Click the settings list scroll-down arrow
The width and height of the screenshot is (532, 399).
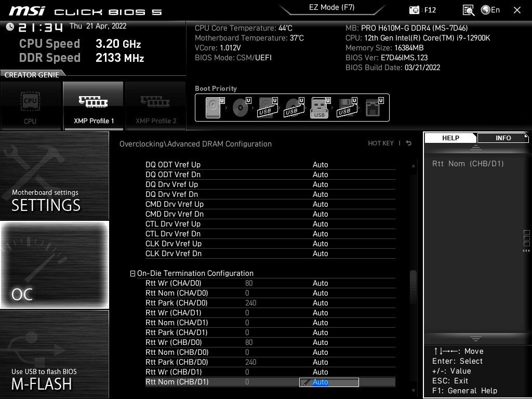coord(413,391)
